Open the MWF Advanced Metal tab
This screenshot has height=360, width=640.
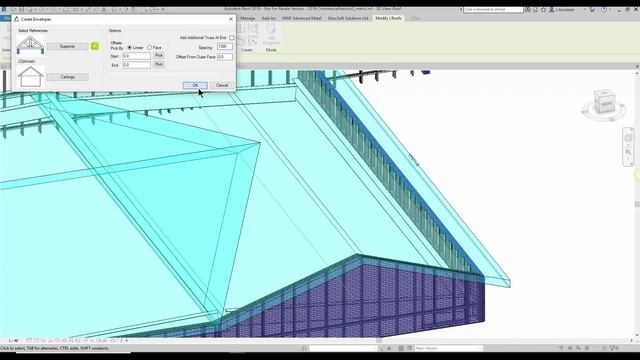(x=302, y=18)
